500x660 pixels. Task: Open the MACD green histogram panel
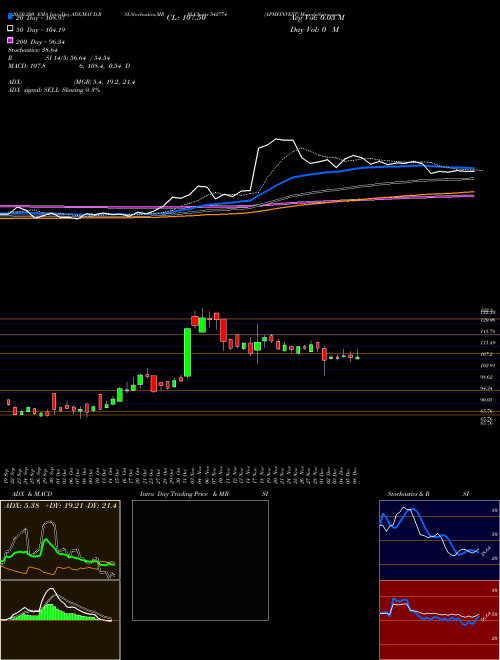pyautogui.click(x=60, y=620)
